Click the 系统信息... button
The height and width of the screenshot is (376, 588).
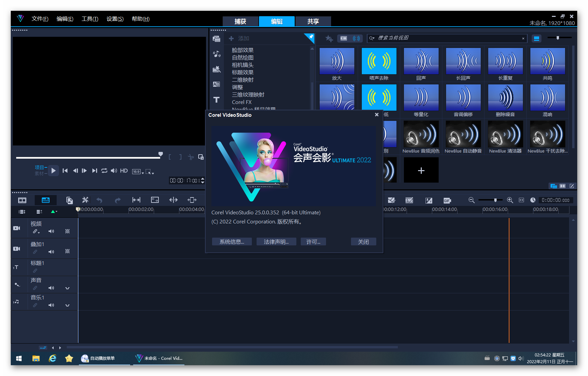coord(232,242)
